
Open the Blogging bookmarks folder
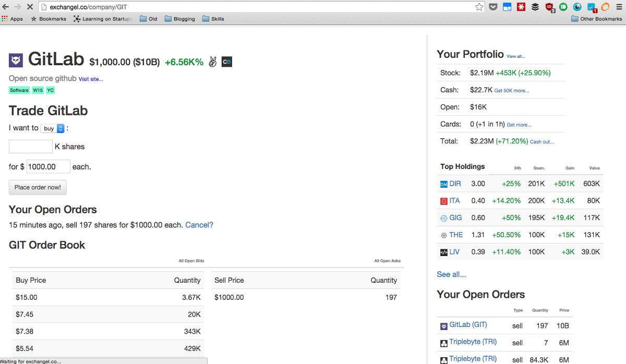click(x=179, y=19)
